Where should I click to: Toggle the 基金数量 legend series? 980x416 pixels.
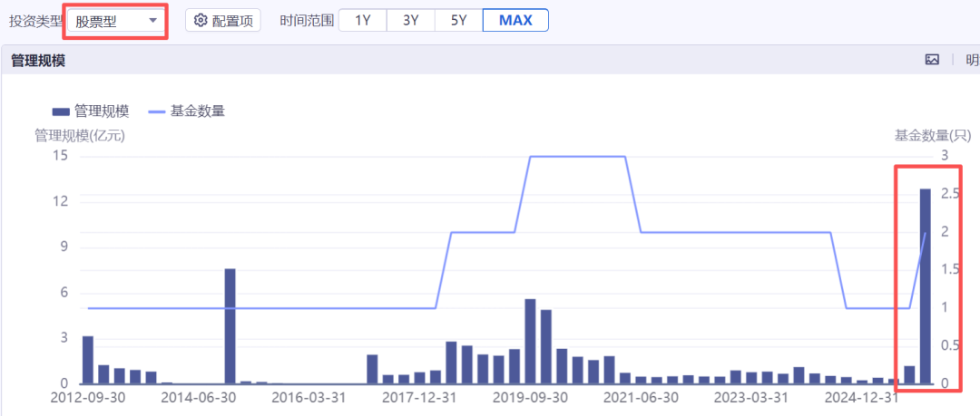(x=186, y=111)
